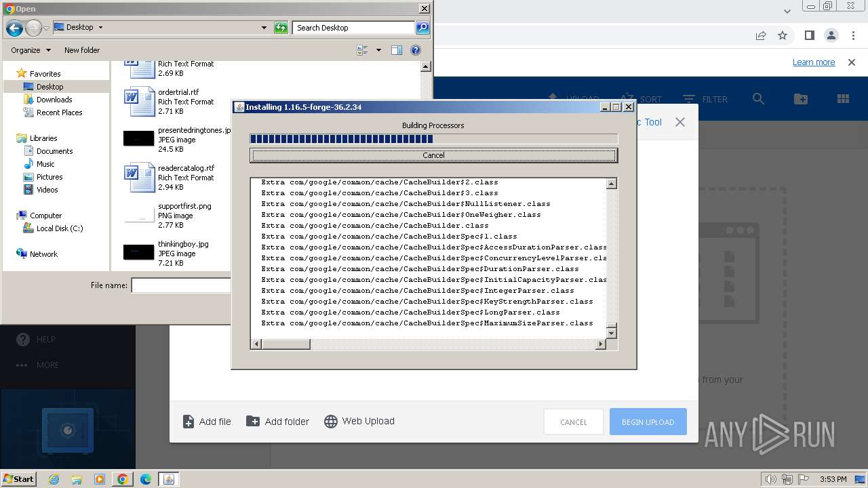
Task: Open browser three-dot menu
Action: [x=852, y=35]
